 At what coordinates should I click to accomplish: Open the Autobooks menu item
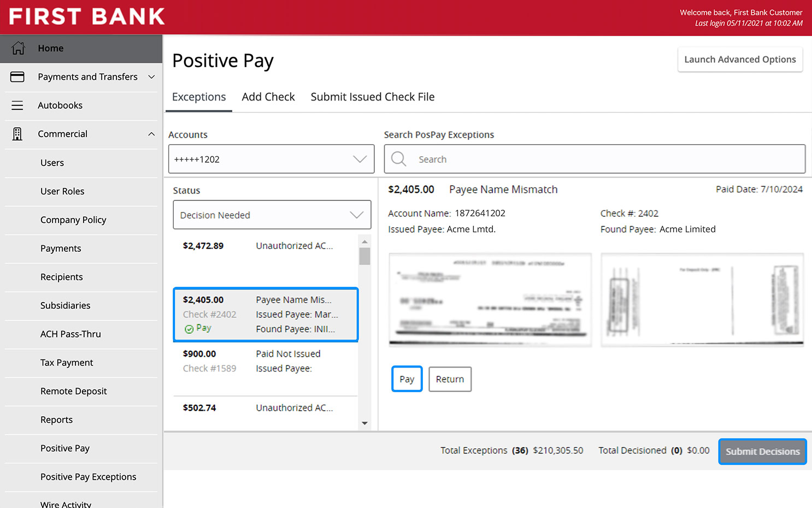81,105
